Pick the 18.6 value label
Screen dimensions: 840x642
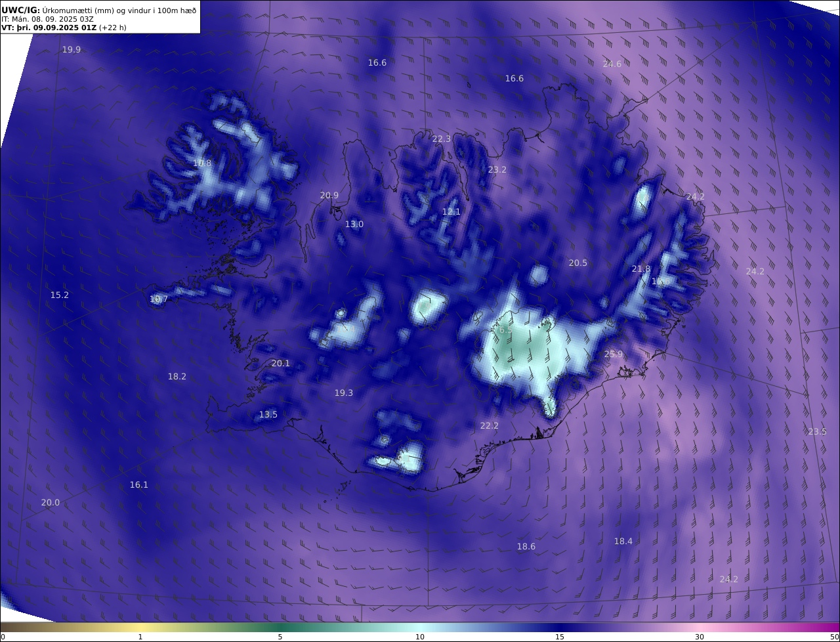pyautogui.click(x=526, y=547)
